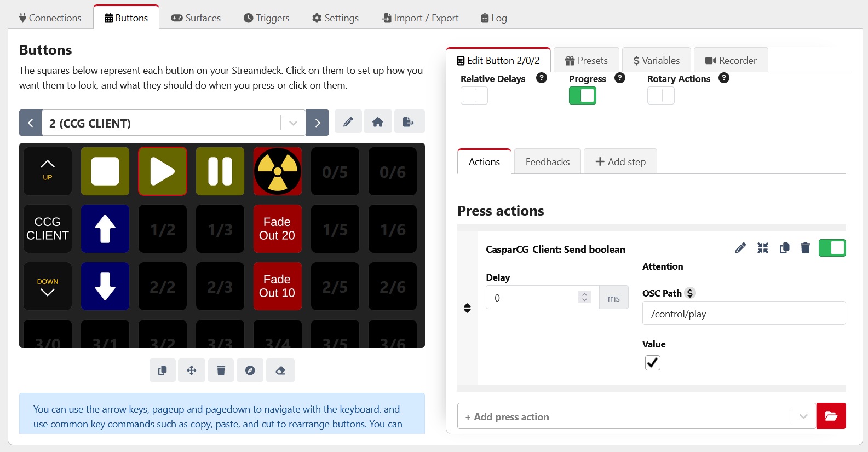Image resolution: width=868 pixels, height=452 pixels.
Task: Select the Fade Out 20 button
Action: click(x=277, y=229)
